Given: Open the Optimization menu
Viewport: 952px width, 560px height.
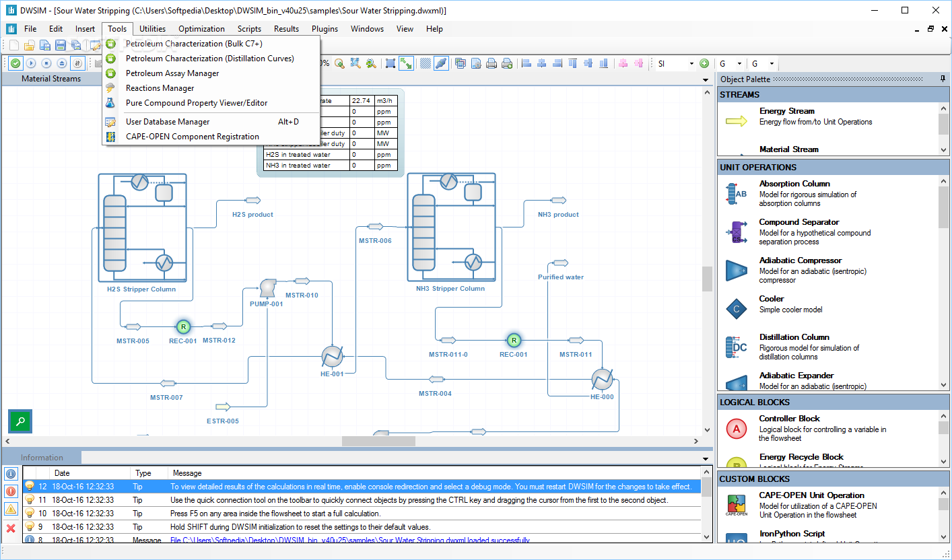Looking at the screenshot, I should 201,29.
